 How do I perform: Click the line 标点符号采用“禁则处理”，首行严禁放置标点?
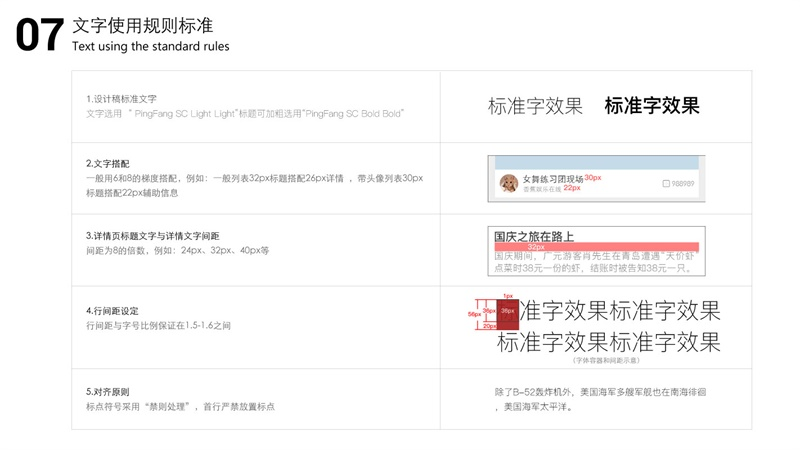tap(180, 407)
